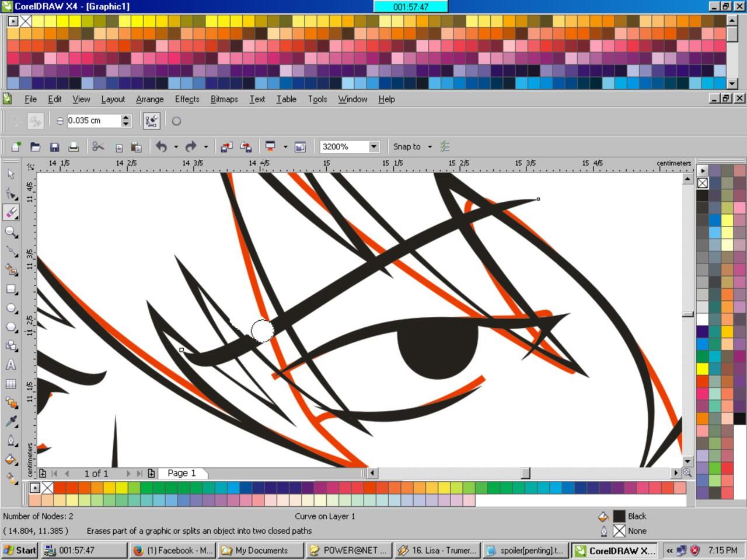Screen dimensions: 747x560
Task: Open the 3200% zoom level dropdown
Action: coord(373,147)
